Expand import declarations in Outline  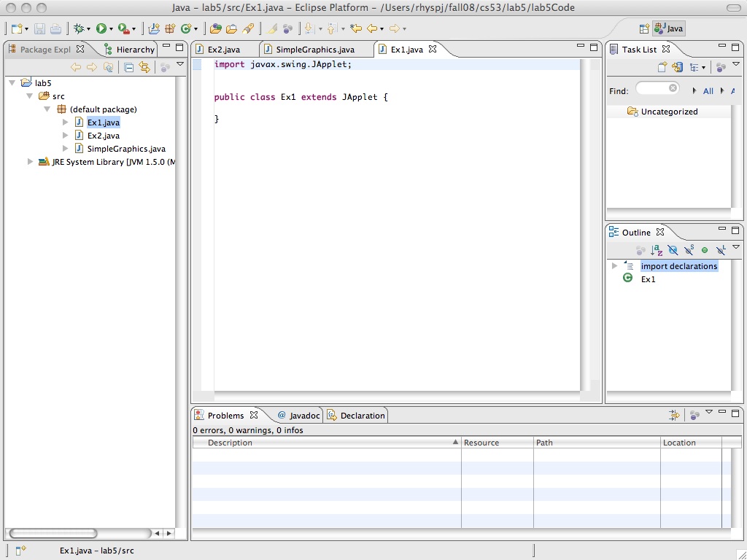614,265
